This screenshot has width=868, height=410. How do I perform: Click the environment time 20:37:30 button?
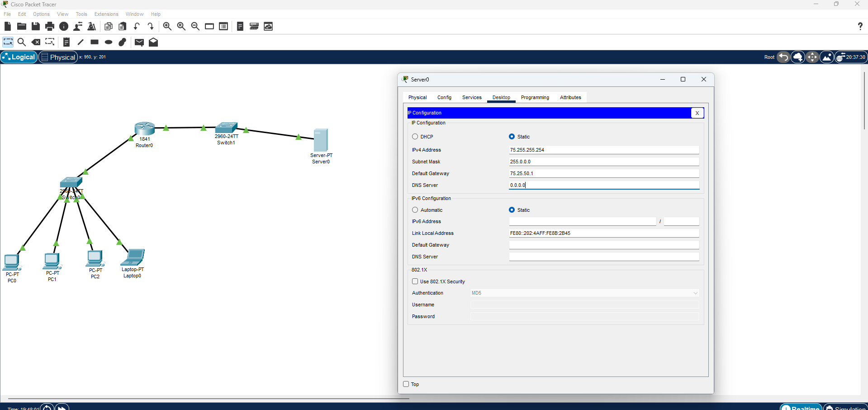tap(851, 57)
